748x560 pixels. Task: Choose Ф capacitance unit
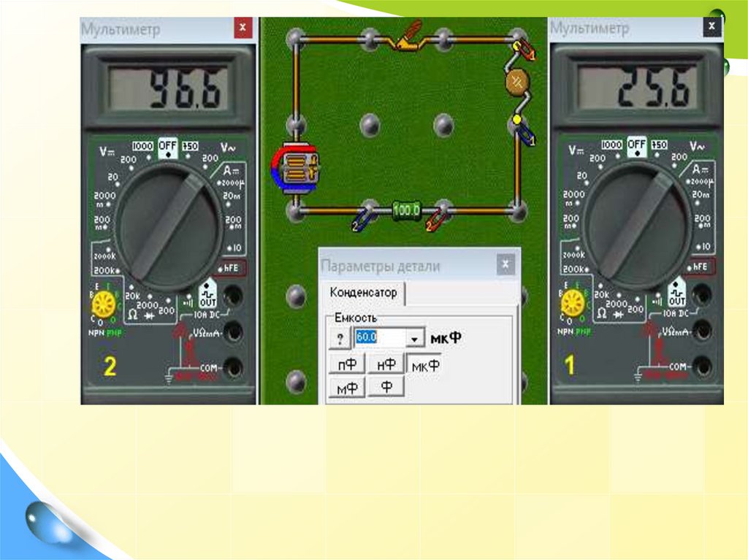click(x=386, y=387)
